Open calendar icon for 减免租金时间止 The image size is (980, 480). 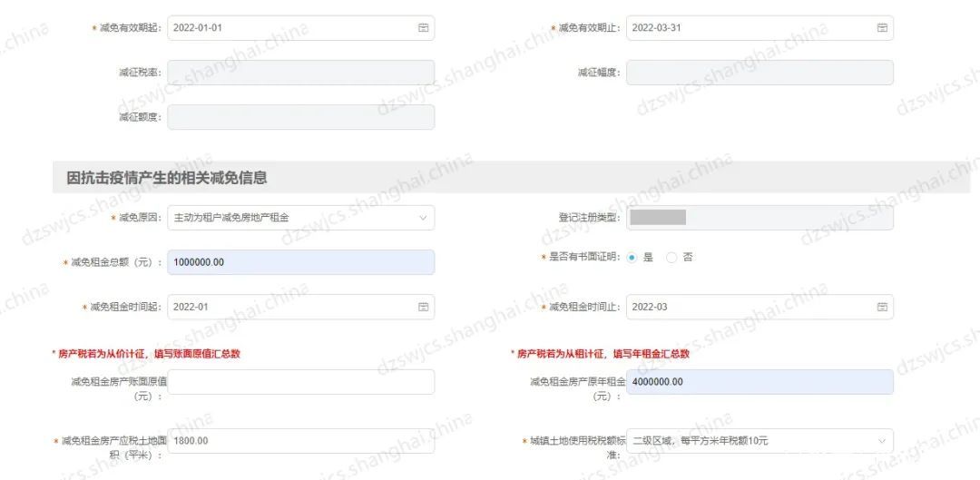tap(882, 307)
